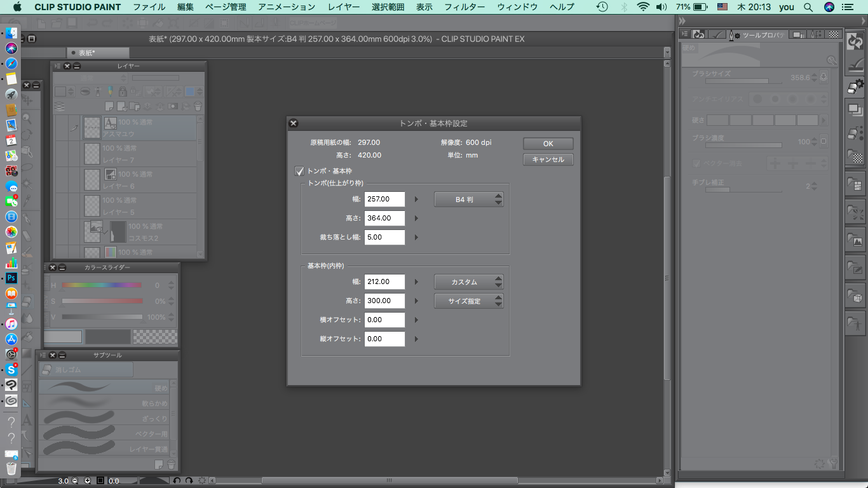Open the フィルター menu

(465, 7)
